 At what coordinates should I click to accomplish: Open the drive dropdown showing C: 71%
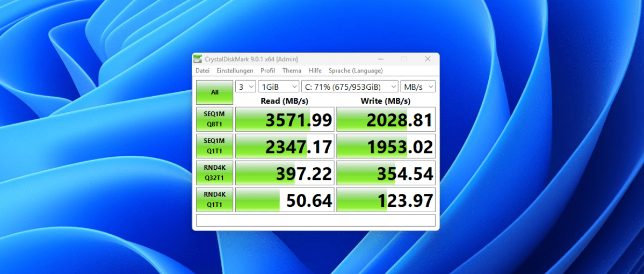(350, 86)
